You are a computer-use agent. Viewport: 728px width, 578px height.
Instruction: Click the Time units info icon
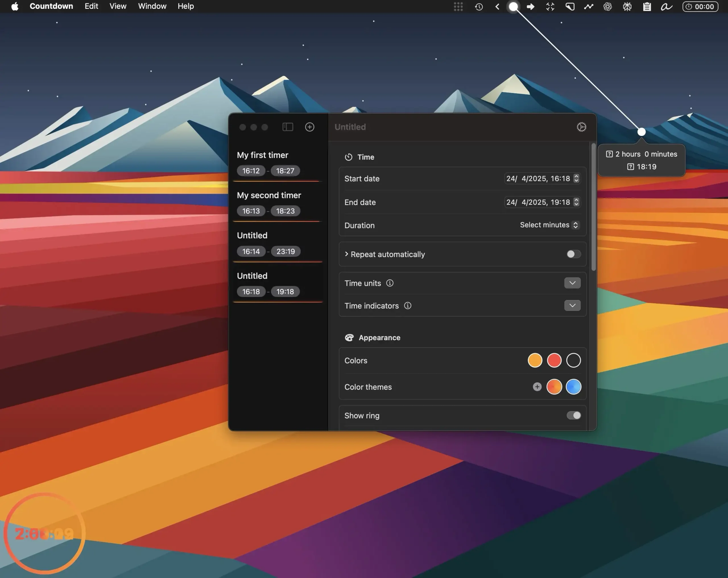coord(390,283)
